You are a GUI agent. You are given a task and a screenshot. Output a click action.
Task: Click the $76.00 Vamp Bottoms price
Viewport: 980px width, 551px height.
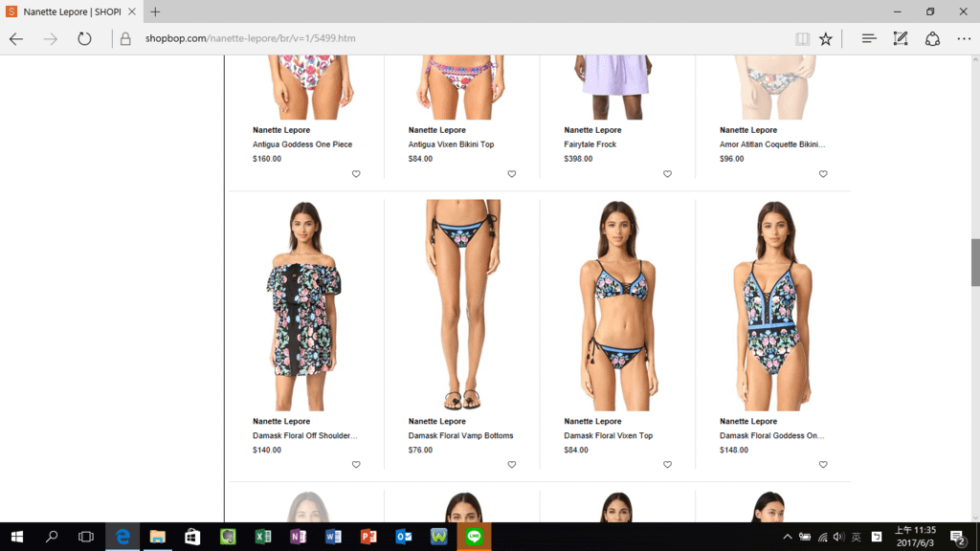coord(420,450)
